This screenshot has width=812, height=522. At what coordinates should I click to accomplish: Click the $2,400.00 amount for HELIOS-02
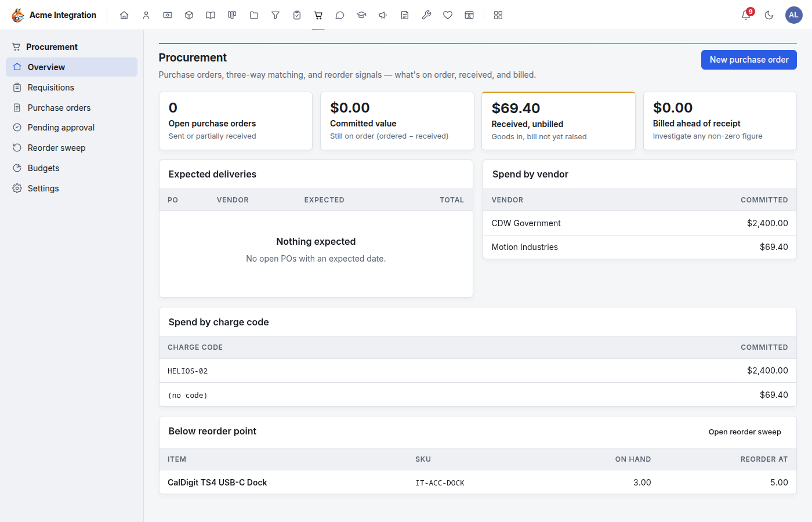tap(767, 371)
